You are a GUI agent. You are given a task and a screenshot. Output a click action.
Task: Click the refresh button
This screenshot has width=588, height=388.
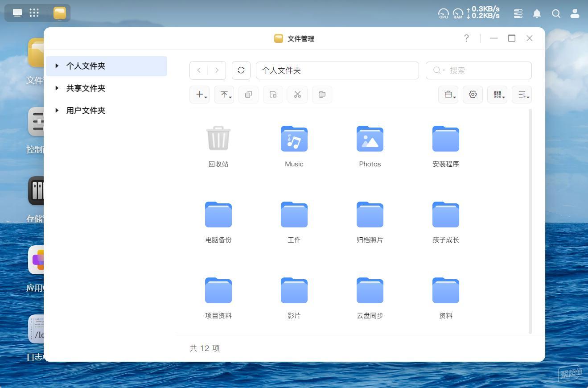point(241,70)
